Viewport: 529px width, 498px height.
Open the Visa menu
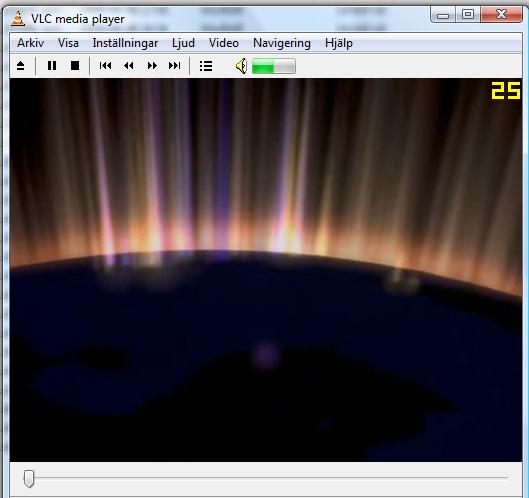pyautogui.click(x=68, y=43)
